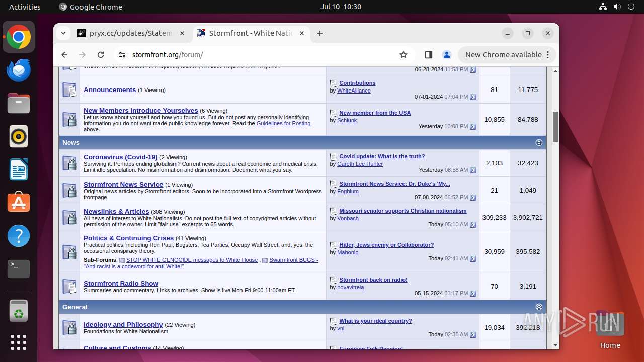
Task: Go to last post in Coronavirus row
Action: click(473, 170)
